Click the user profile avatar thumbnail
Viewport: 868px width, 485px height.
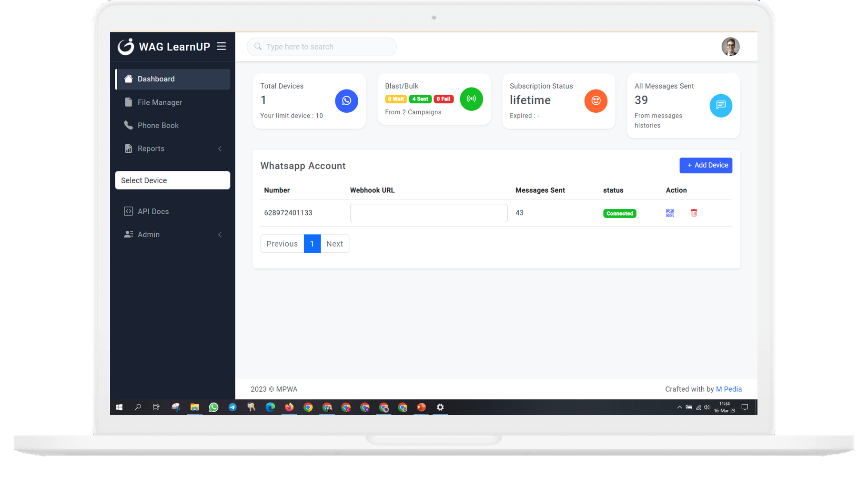(730, 47)
